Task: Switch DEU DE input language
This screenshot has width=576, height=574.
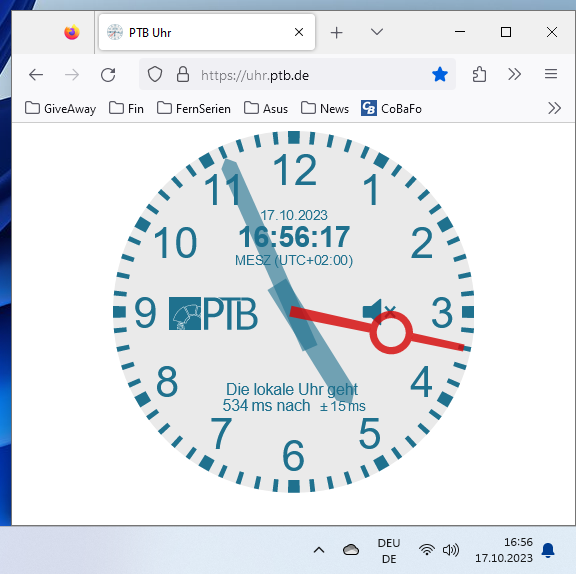Action: [389, 550]
